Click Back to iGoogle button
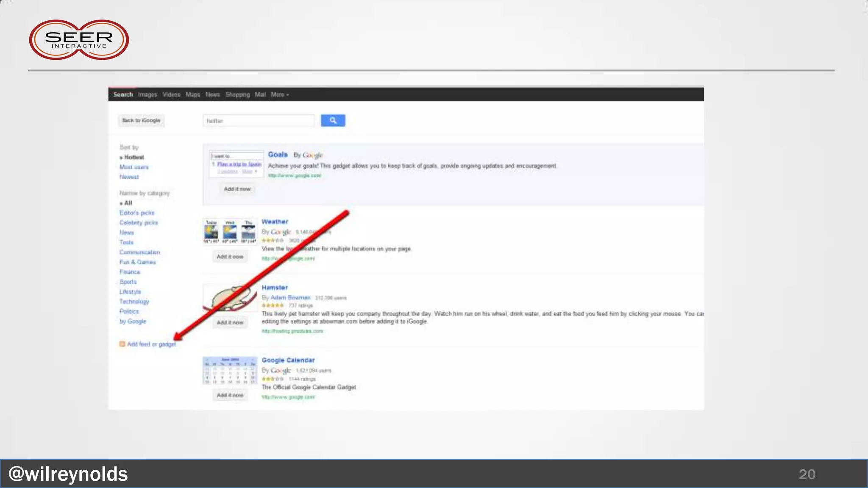The image size is (868, 488). (141, 121)
